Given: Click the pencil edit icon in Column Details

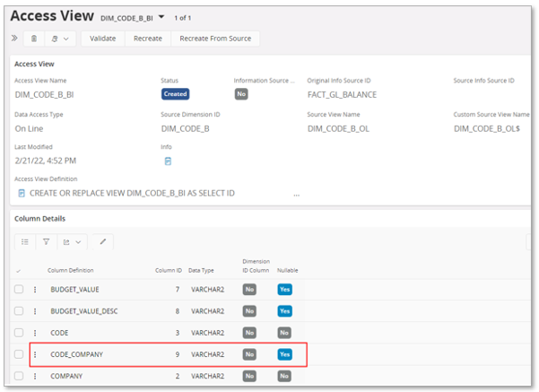Looking at the screenshot, I should [102, 241].
